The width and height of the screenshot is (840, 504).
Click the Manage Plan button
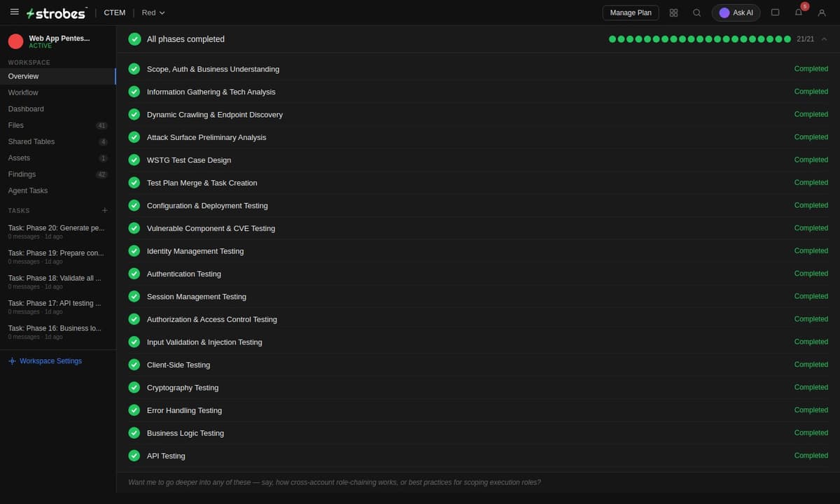coord(631,13)
